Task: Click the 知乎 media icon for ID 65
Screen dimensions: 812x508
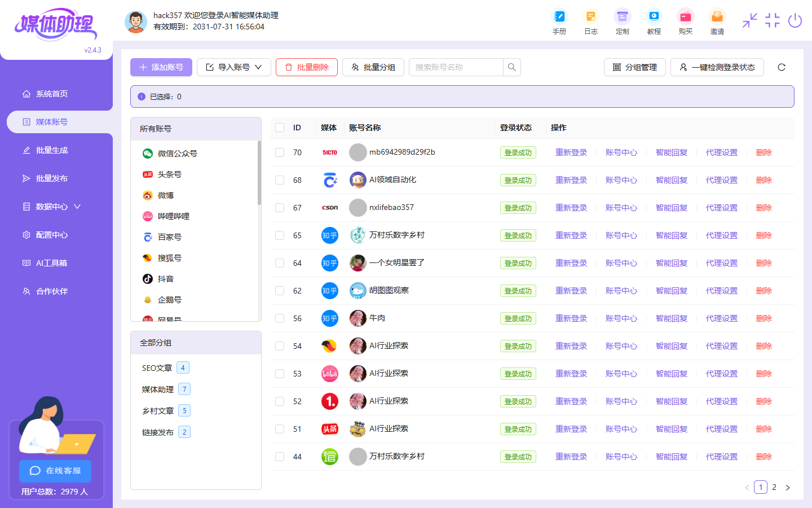Action: pyautogui.click(x=330, y=235)
